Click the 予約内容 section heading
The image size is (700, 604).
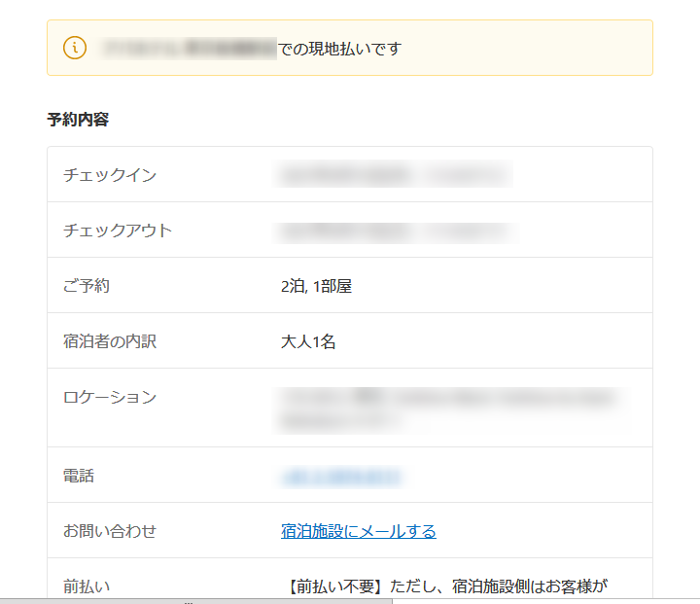pos(78,120)
